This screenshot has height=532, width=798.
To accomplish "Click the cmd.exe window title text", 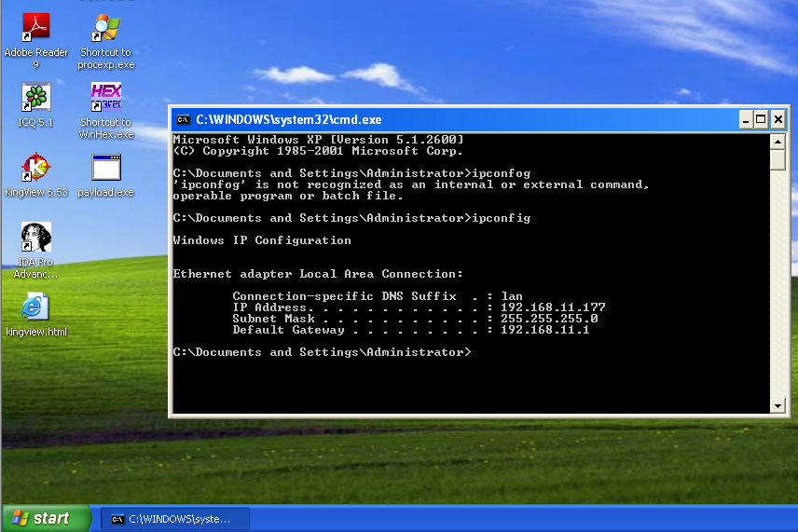I will click(x=289, y=119).
